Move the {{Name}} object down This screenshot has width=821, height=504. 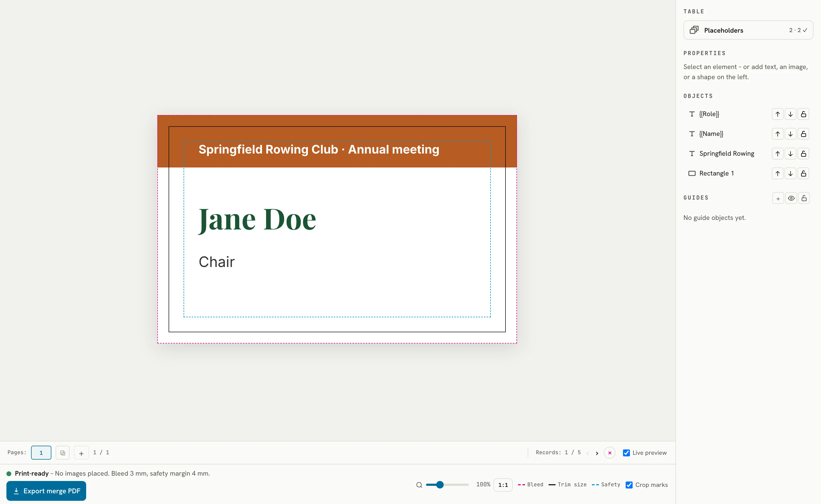(x=790, y=134)
